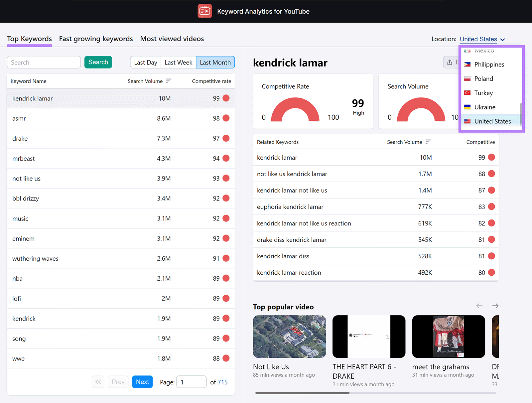
Task: Go to Next page of keywords
Action: (x=142, y=382)
